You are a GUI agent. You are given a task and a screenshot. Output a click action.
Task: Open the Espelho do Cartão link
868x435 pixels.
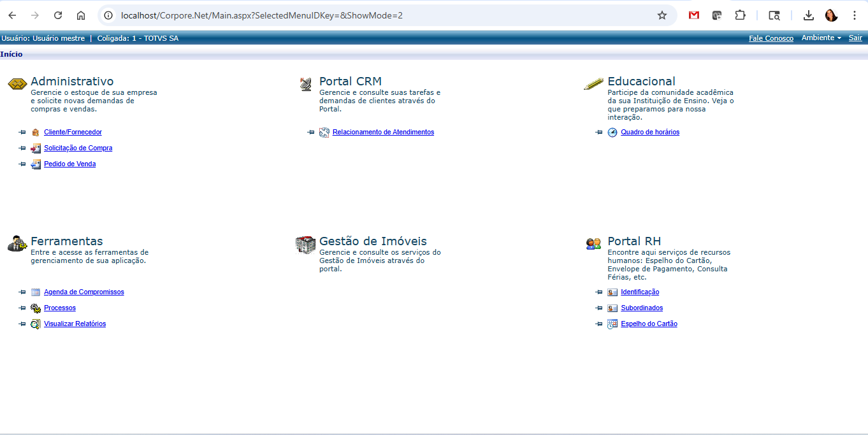pos(649,324)
